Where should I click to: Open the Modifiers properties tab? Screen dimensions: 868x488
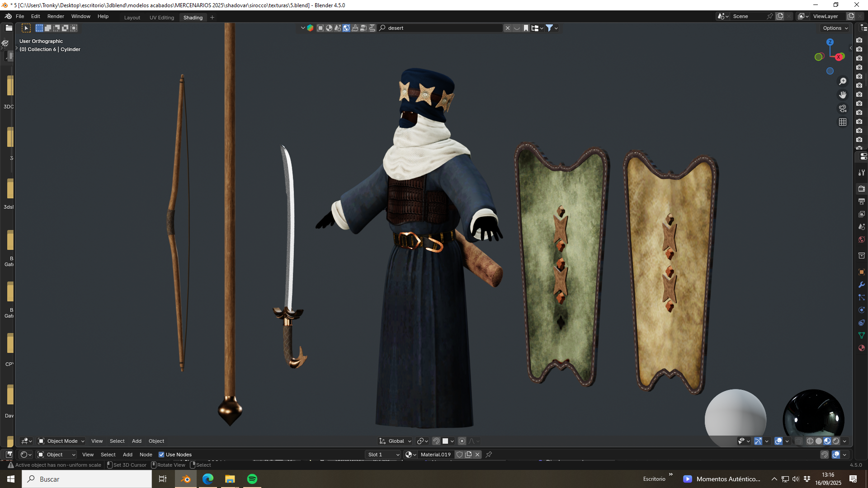(x=862, y=285)
